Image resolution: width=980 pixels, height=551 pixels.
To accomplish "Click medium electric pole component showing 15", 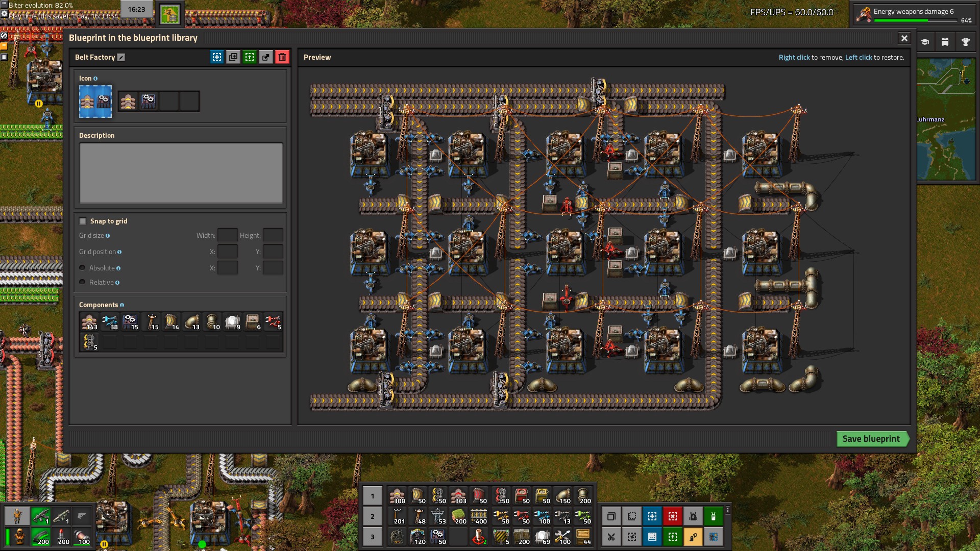I will click(x=151, y=322).
